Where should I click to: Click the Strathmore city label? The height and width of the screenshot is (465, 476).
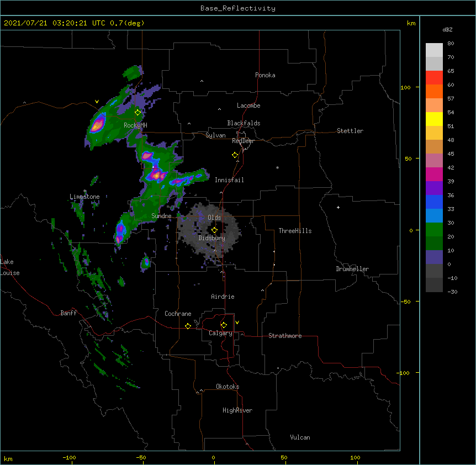[x=285, y=336]
